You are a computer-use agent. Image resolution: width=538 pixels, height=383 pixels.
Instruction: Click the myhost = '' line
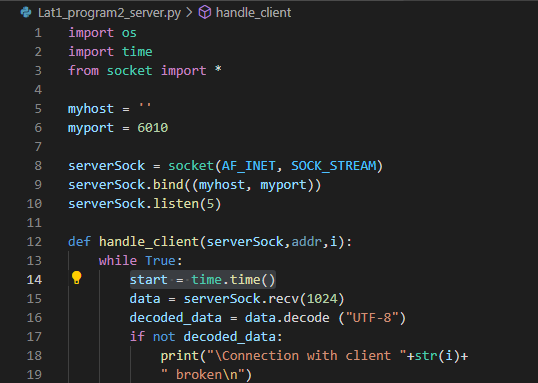pos(109,109)
